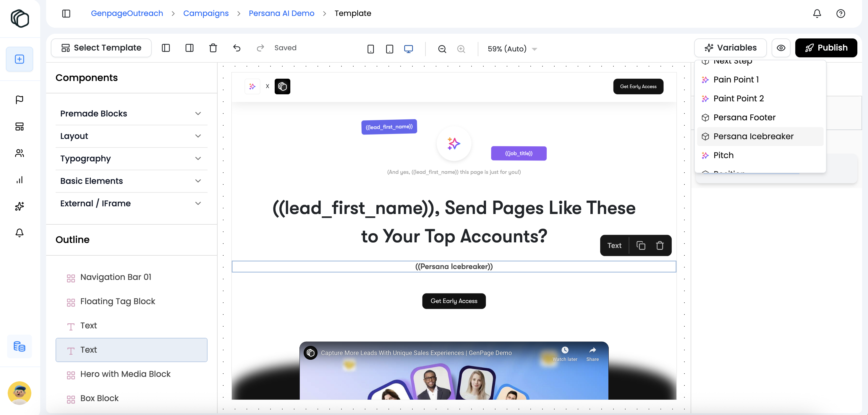The width and height of the screenshot is (868, 415).
Task: Click the zoom out magnifier icon
Action: pos(442,49)
